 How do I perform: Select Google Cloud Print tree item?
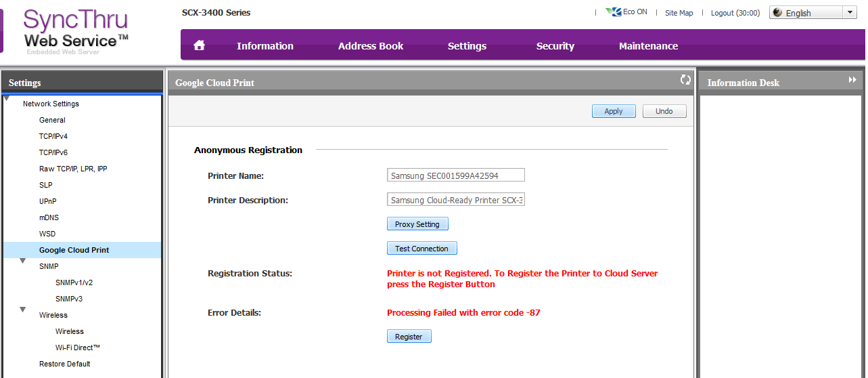pyautogui.click(x=82, y=250)
